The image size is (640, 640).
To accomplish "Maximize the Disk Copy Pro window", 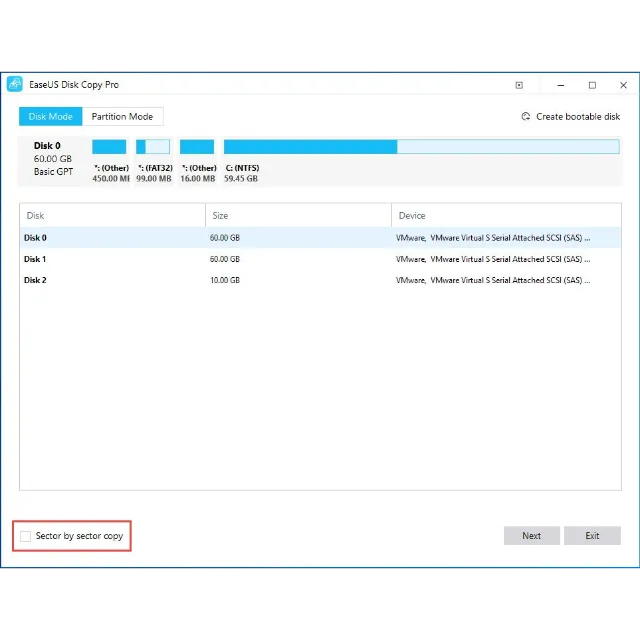I will point(592,85).
